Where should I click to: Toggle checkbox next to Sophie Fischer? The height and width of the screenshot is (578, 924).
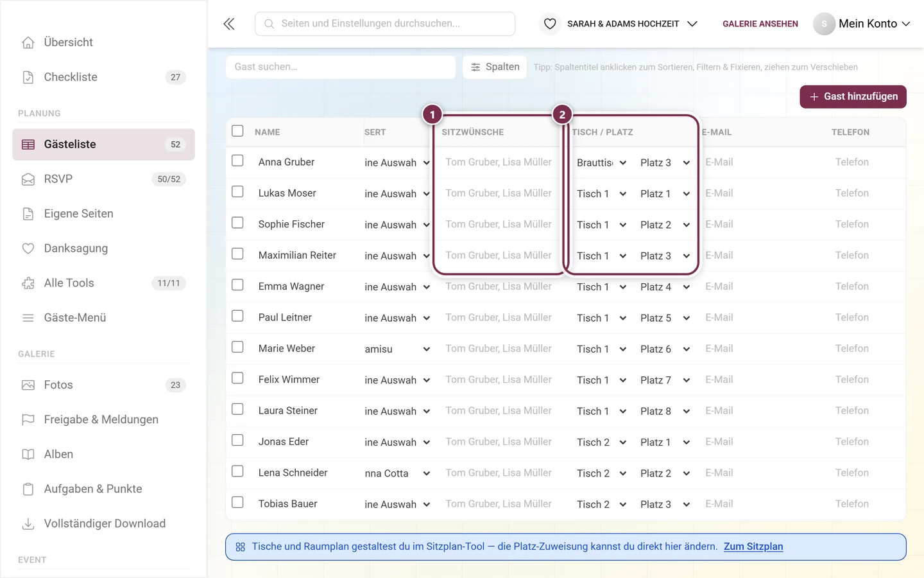[237, 223]
